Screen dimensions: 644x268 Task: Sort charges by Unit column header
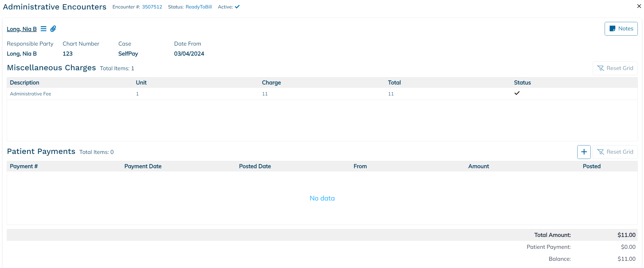click(141, 83)
